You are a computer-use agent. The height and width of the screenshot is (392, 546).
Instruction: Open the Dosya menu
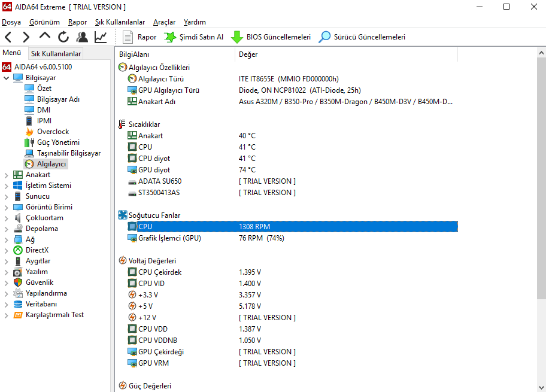point(11,22)
